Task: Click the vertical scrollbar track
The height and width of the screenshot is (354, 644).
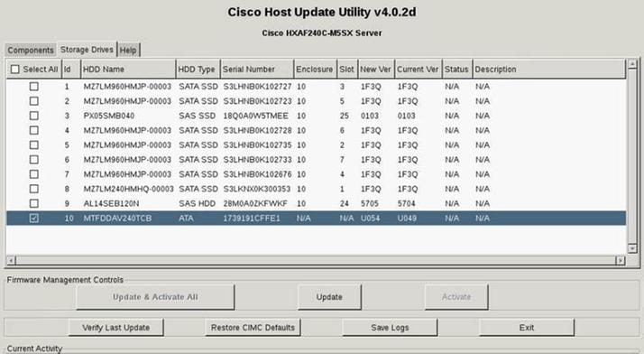Action: (x=632, y=156)
